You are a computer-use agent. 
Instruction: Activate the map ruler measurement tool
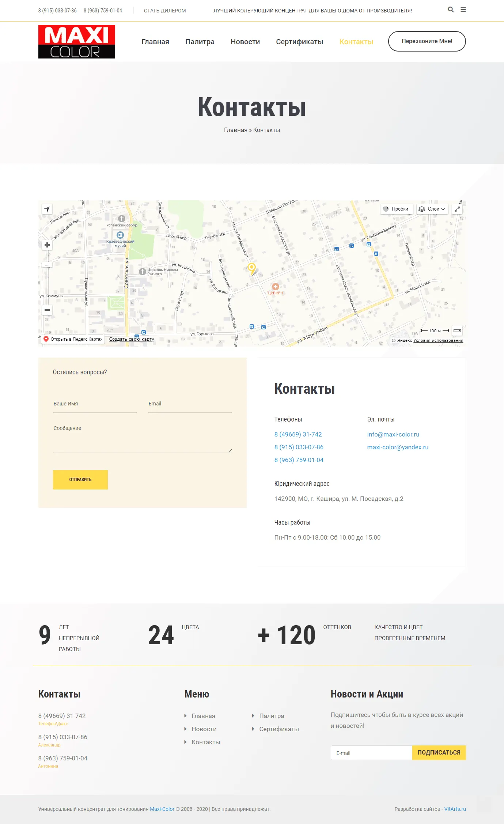(457, 330)
